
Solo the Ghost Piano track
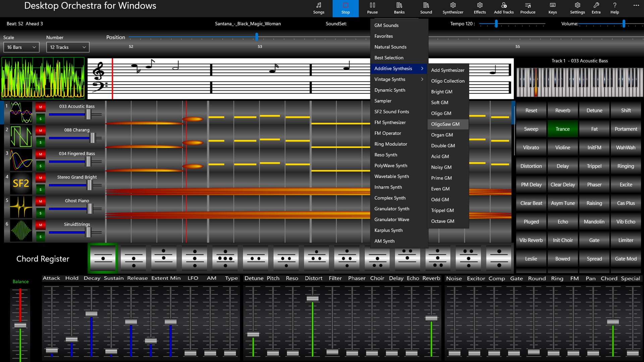coord(40,213)
